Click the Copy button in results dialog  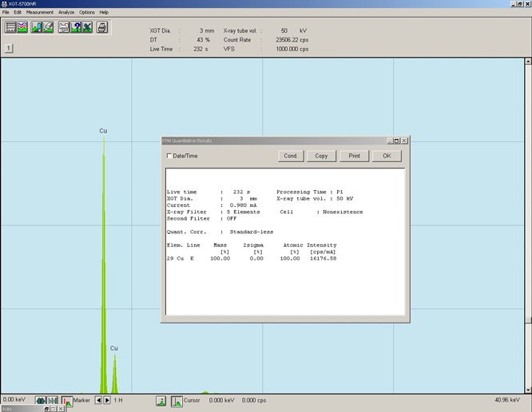click(x=321, y=156)
